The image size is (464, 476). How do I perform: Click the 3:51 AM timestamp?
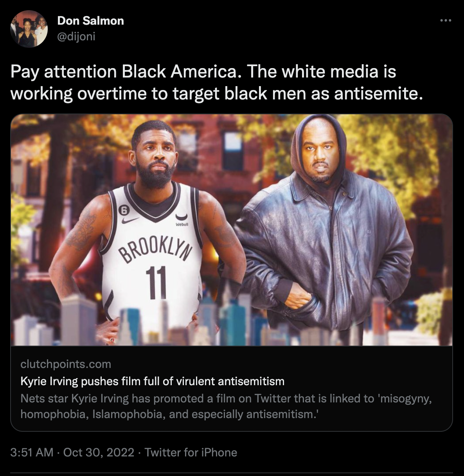tap(32, 453)
